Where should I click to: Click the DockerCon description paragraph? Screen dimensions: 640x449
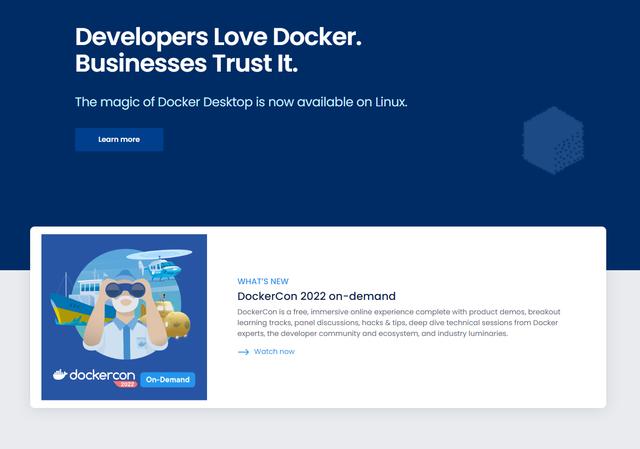coord(399,322)
